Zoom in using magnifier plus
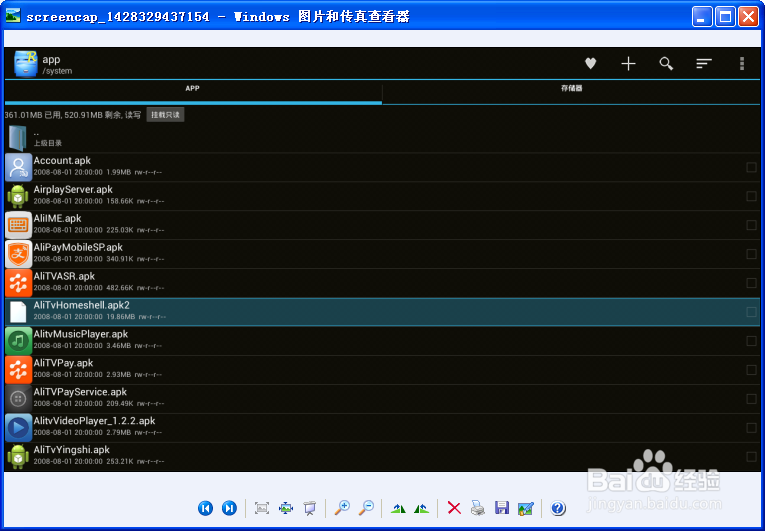Viewport: 765px width, 531px height. coord(342,508)
